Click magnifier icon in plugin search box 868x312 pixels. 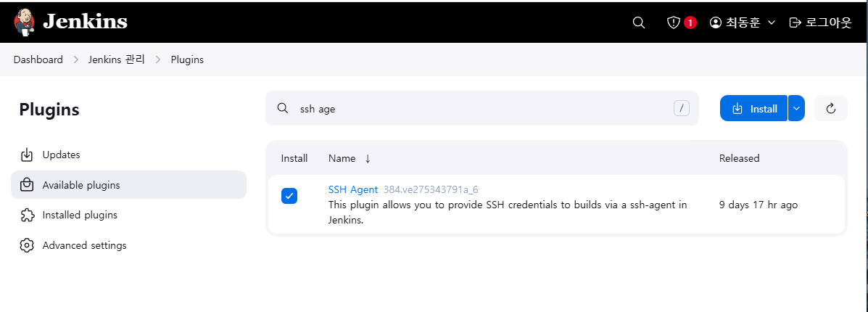pyautogui.click(x=282, y=109)
